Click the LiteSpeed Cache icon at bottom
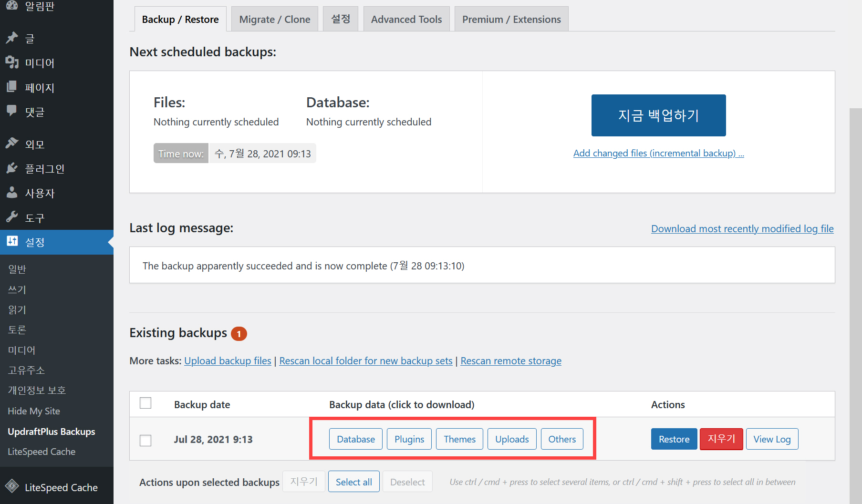The width and height of the screenshot is (862, 504). coord(12,487)
